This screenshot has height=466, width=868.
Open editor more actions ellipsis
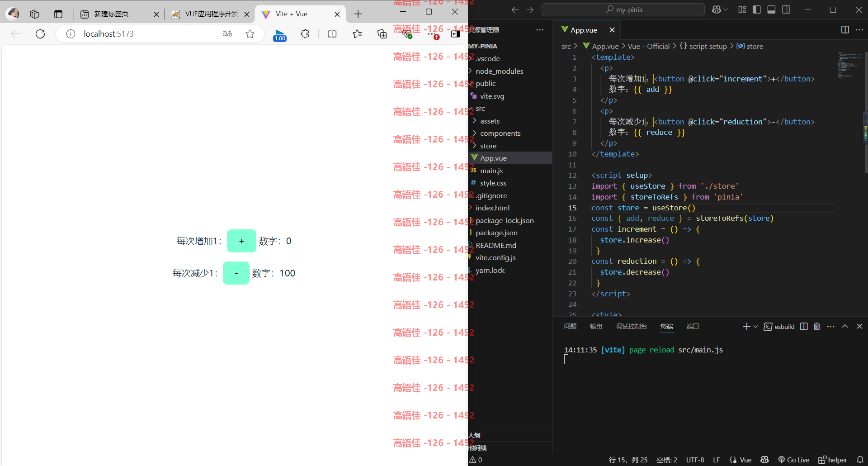pyautogui.click(x=860, y=30)
